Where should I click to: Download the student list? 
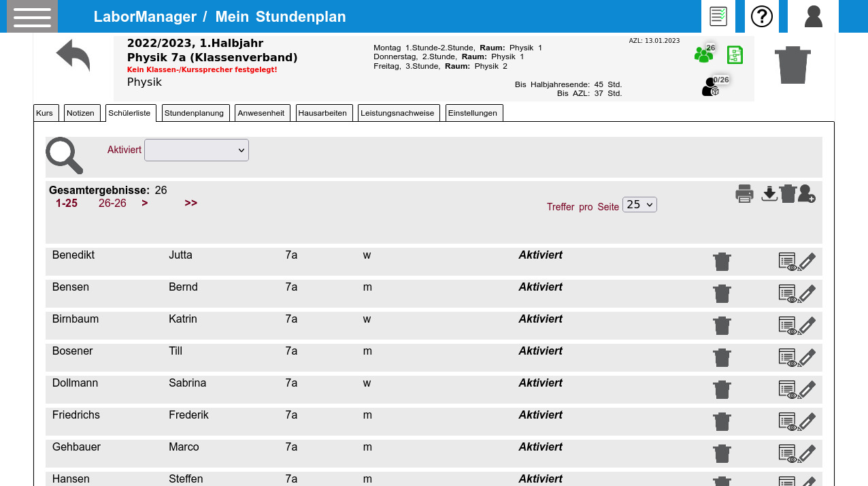769,194
